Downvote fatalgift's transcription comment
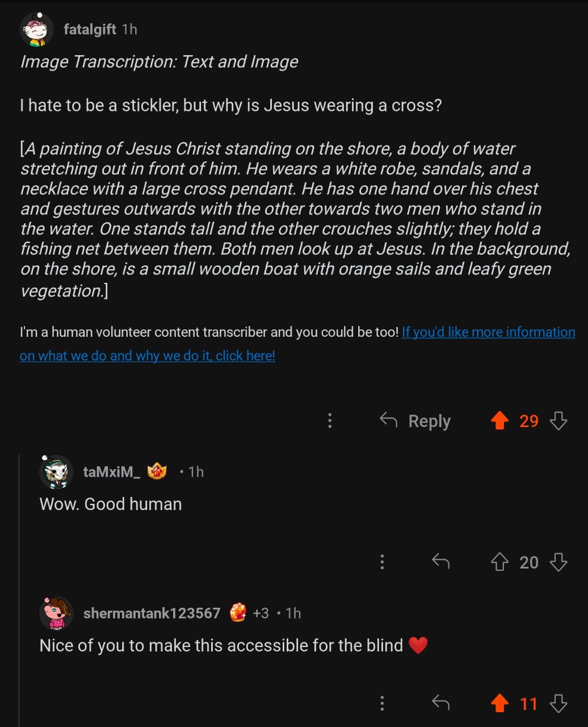 [558, 421]
